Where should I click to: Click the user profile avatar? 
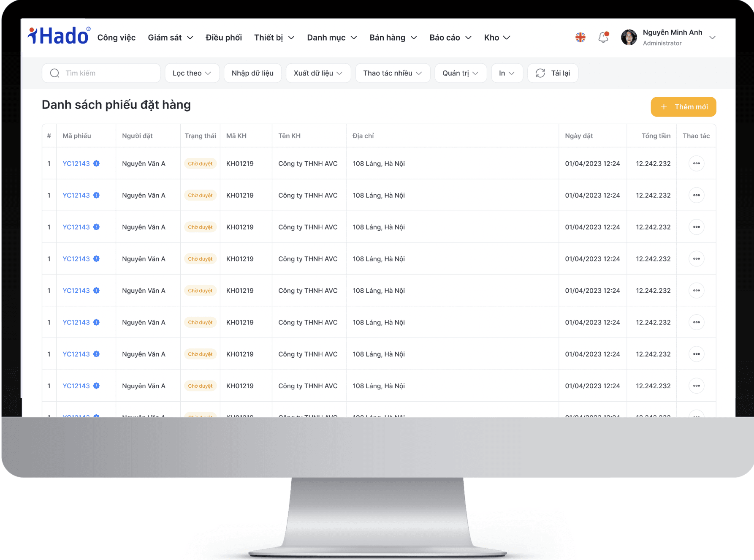pyautogui.click(x=629, y=38)
